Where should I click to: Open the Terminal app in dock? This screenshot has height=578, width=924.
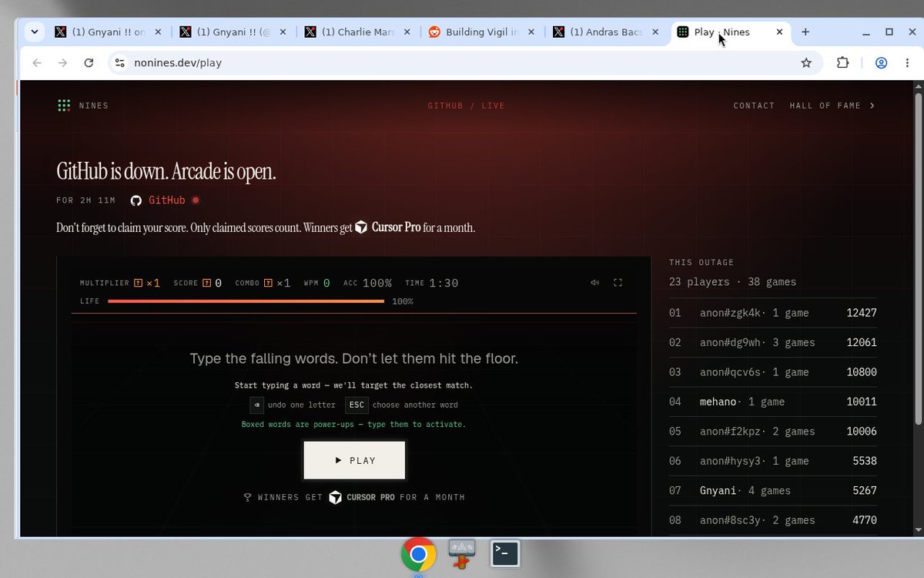[x=505, y=553]
